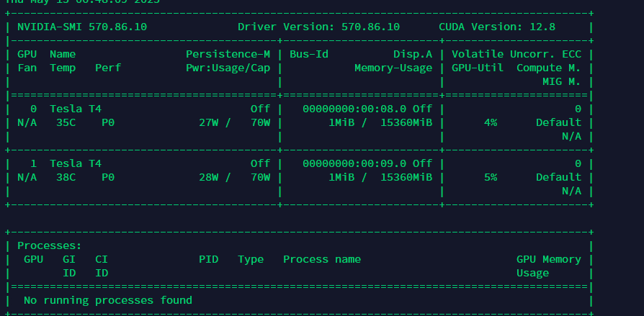Click the No running processes found text
This screenshot has height=316, width=644.
click(108, 300)
